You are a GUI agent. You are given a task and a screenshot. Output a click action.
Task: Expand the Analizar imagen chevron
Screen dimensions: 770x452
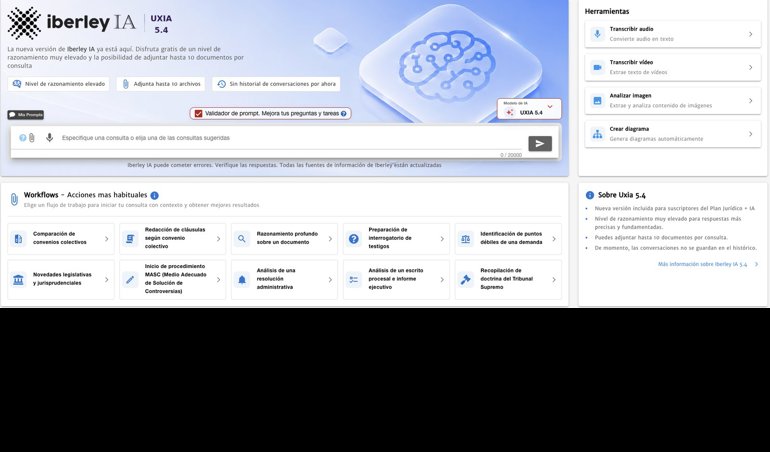point(750,101)
